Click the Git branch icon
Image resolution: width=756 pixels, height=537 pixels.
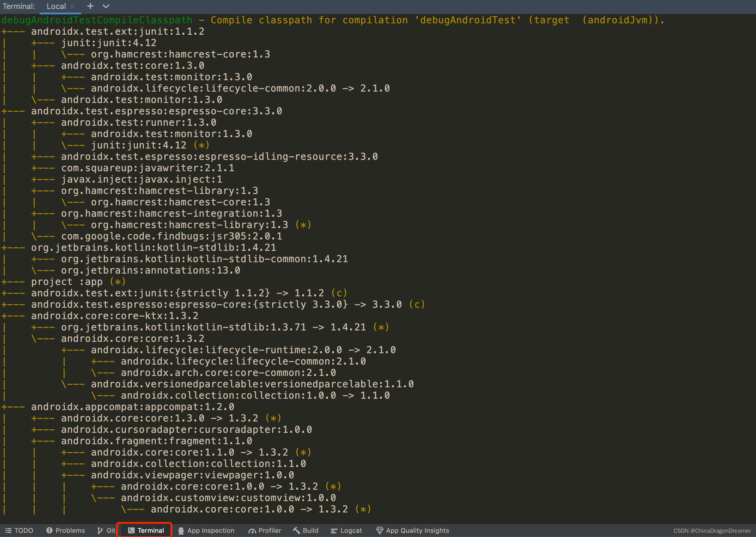[x=100, y=530]
